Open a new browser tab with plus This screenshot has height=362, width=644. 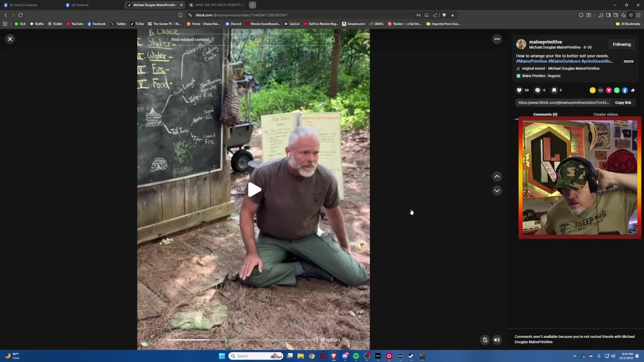pyautogui.click(x=253, y=5)
